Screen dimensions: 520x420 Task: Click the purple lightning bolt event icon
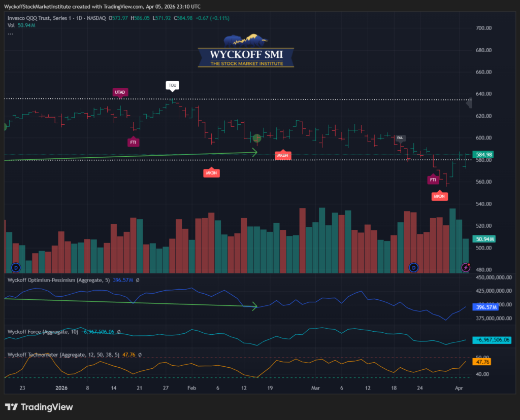[466, 267]
